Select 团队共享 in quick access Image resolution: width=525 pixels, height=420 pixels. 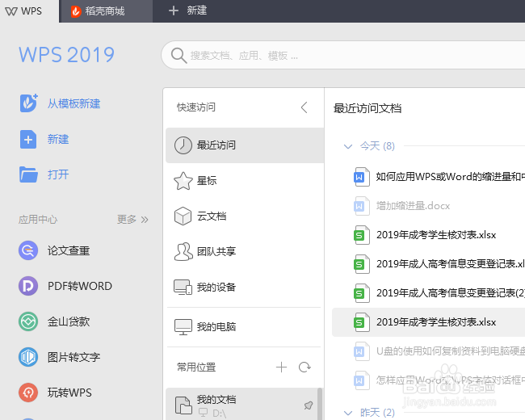coord(245,251)
